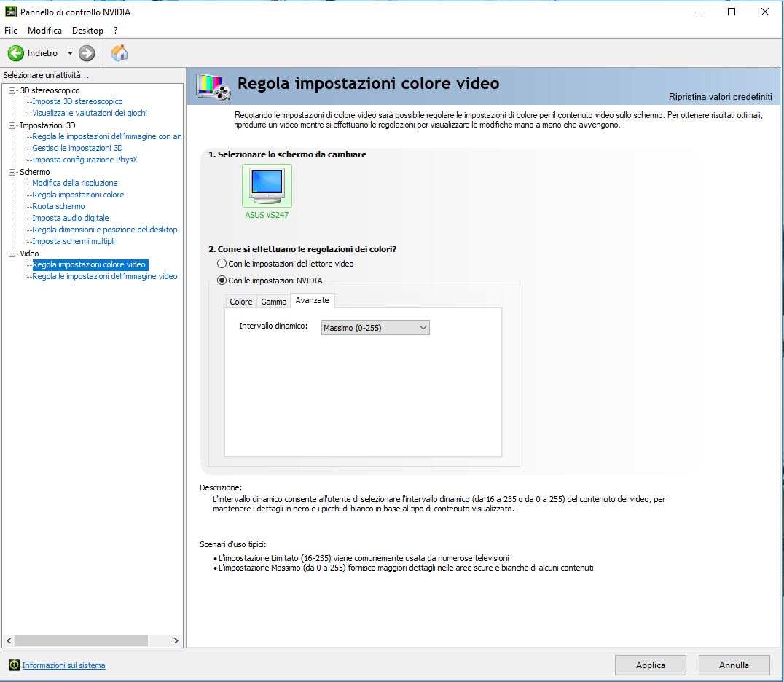Open the Desktop menu
Screen dimensions: 784x682
pyautogui.click(x=87, y=31)
